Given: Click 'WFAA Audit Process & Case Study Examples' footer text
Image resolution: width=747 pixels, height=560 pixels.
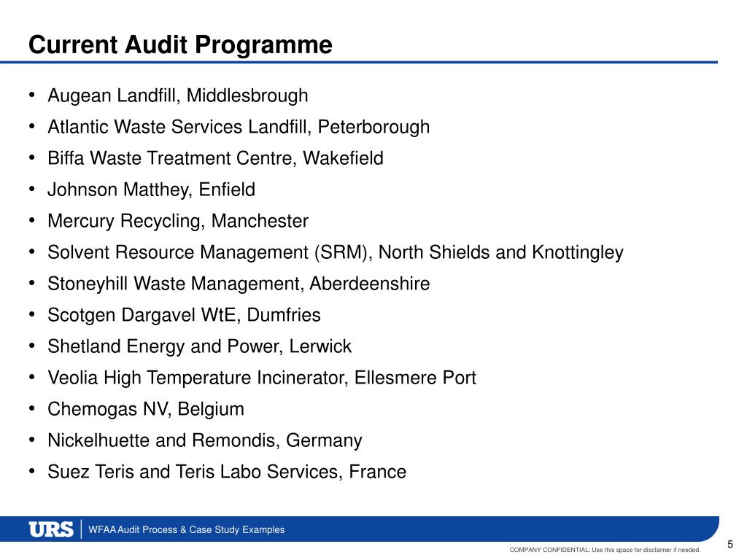Looking at the screenshot, I should [x=186, y=529].
